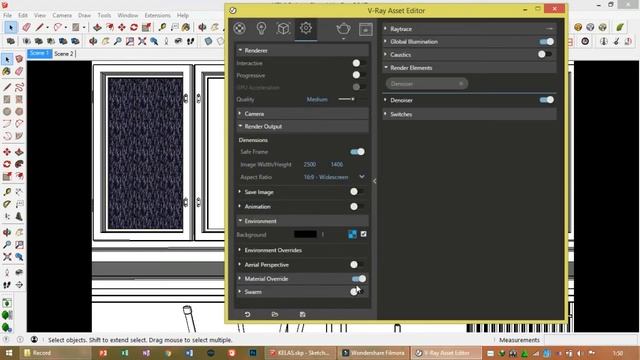
Task: Open the Settings gear tab in Asset Editor
Action: pyautogui.click(x=306, y=28)
